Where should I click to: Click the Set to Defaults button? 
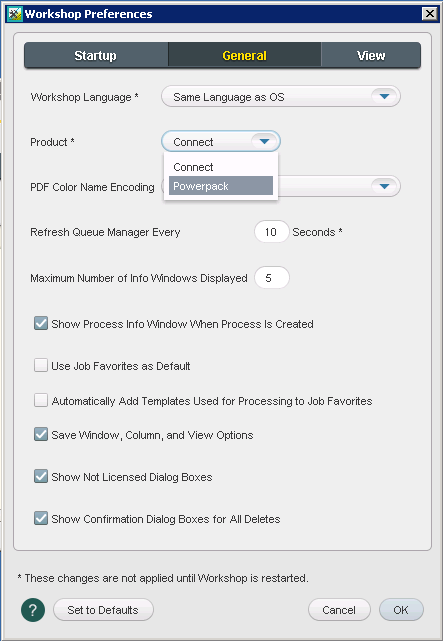[x=103, y=610]
